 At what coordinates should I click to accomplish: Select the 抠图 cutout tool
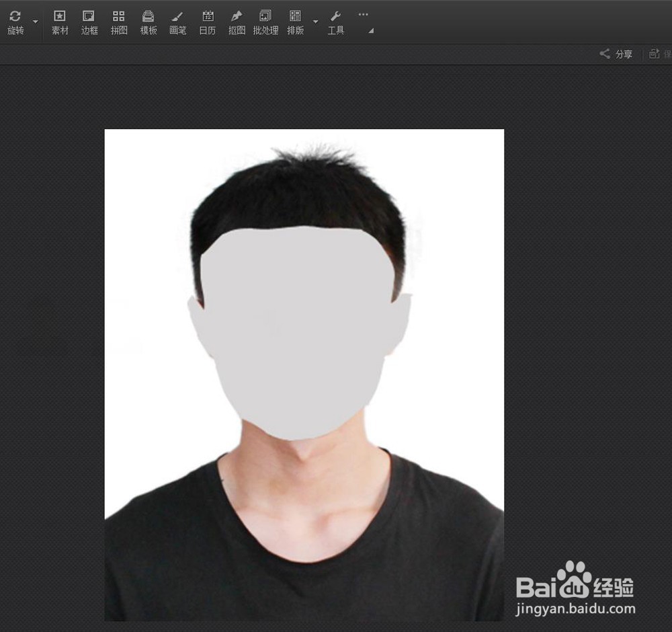click(x=237, y=22)
